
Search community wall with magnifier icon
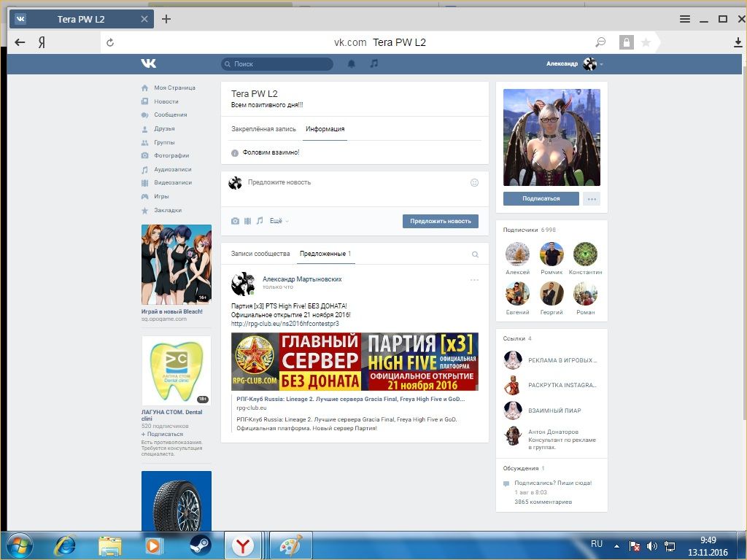tap(475, 254)
